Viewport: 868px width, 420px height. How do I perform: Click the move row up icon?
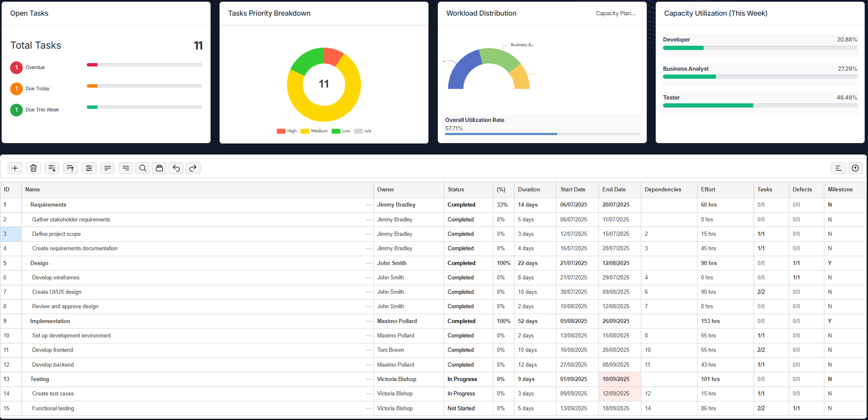pos(70,168)
